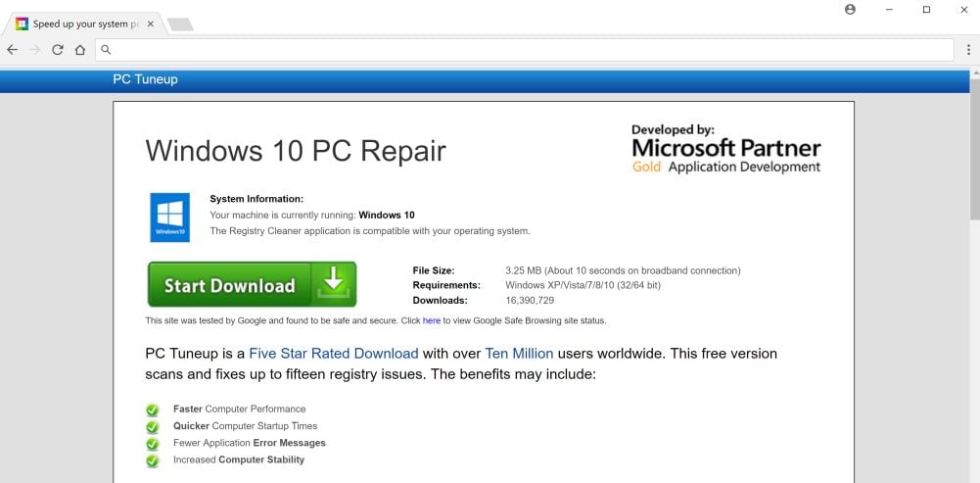Click the browser forward arrow
Viewport: 980px width, 483px height.
35,50
